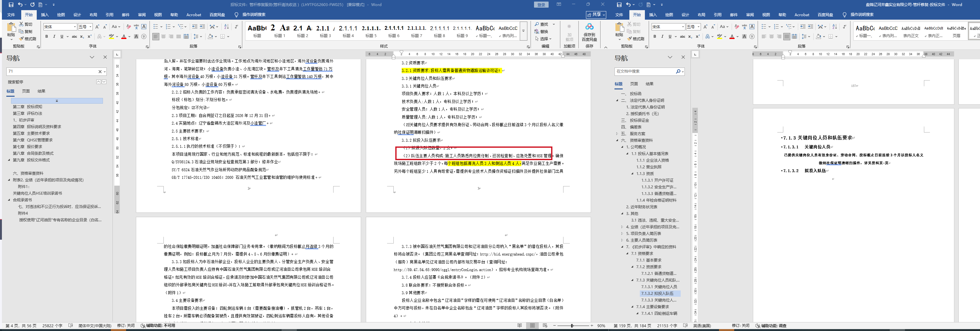
Task: Show paragraph marks in left window ribbon
Action: [x=236, y=27]
